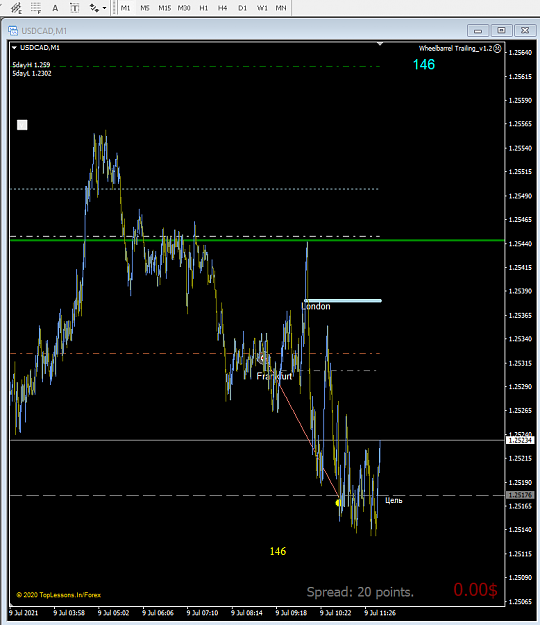Click the red 0.00$ profit value
The image size is (540, 625).
coord(475,590)
